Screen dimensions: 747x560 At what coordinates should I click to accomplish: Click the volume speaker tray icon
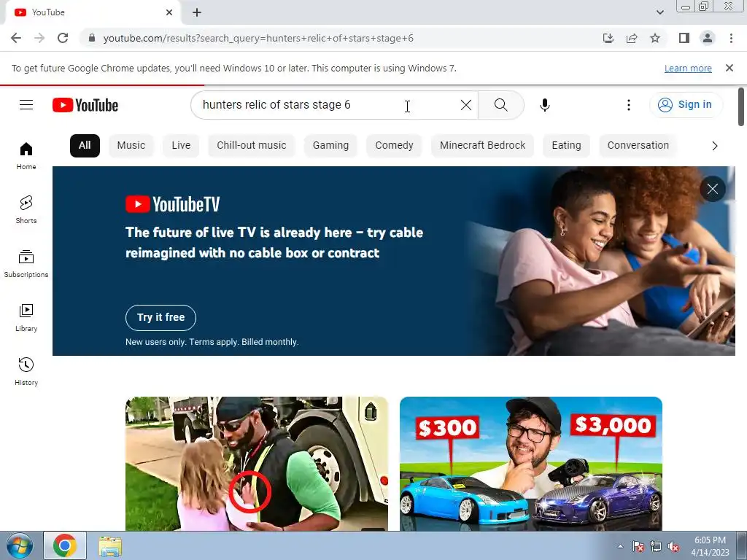point(673,546)
